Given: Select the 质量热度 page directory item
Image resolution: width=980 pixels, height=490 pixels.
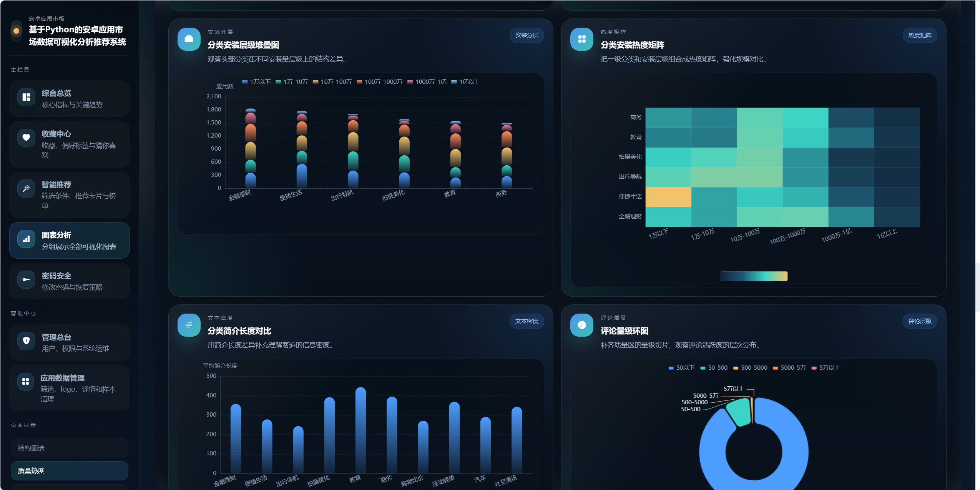Looking at the screenshot, I should (69, 471).
